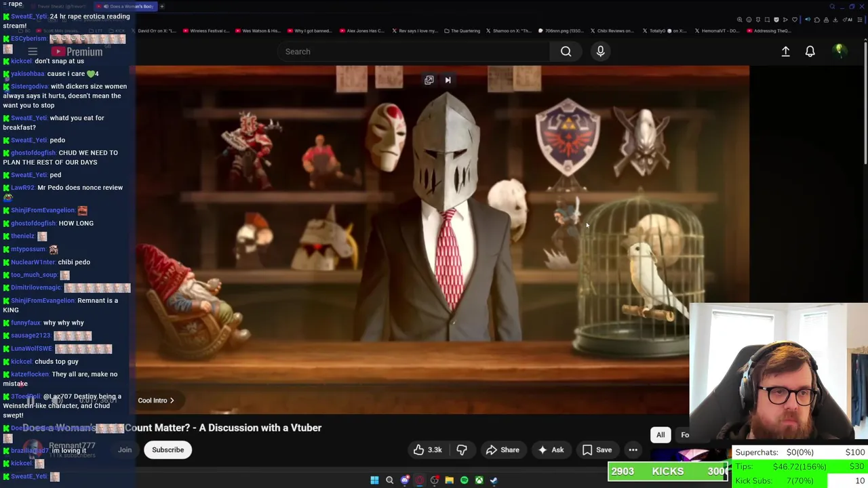Image resolution: width=868 pixels, height=488 pixels.
Task: Switch video to miniplayer
Action: (x=429, y=80)
